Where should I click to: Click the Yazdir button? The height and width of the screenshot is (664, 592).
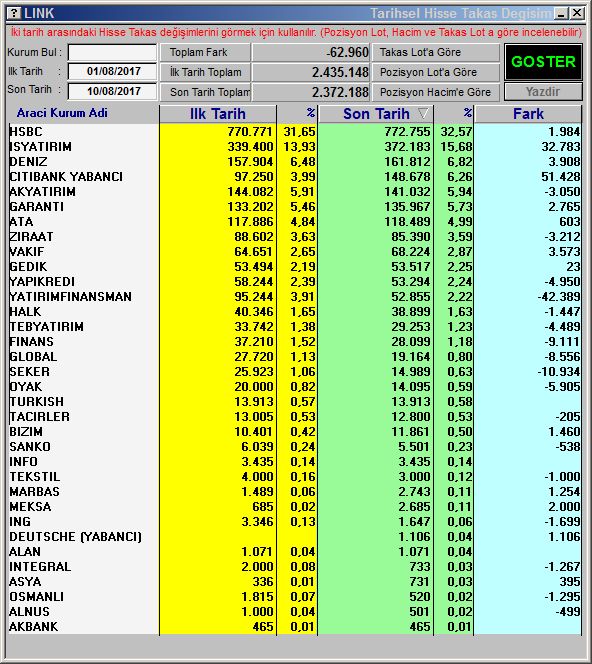pos(543,92)
